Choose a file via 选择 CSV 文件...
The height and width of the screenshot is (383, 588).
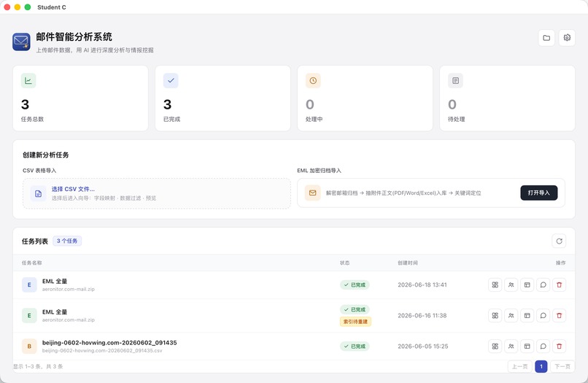click(x=73, y=189)
